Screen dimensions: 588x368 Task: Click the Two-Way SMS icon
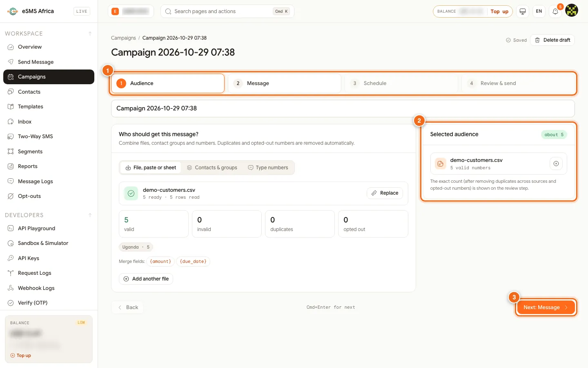pyautogui.click(x=11, y=137)
